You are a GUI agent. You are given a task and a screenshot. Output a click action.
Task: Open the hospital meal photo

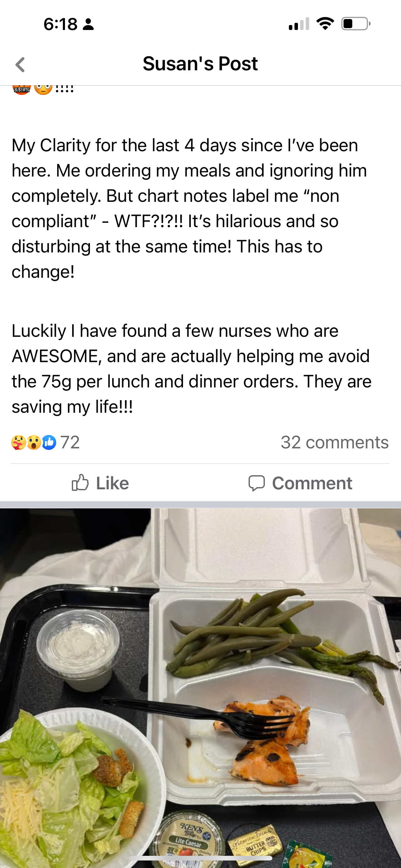tap(200, 688)
